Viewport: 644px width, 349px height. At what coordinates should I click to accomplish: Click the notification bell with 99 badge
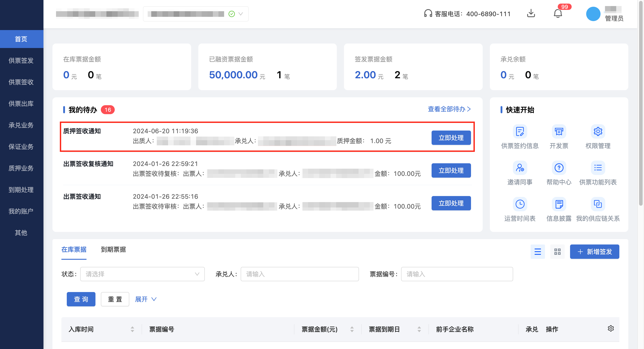(557, 14)
